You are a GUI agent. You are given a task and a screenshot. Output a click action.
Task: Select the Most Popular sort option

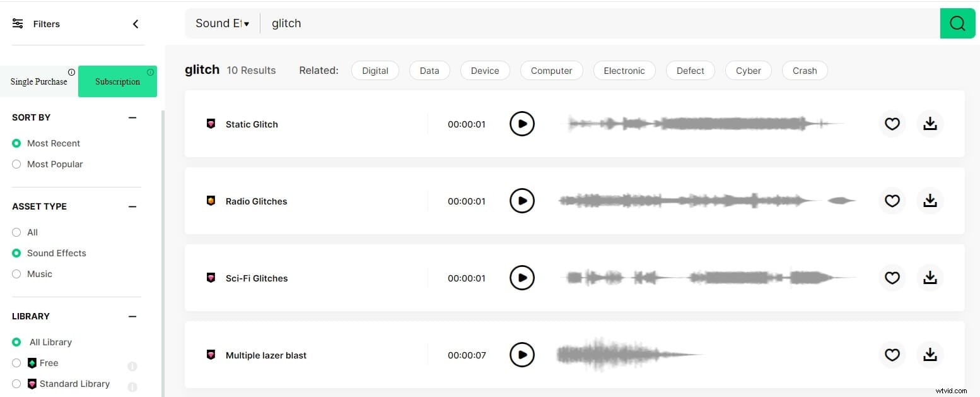click(x=16, y=164)
